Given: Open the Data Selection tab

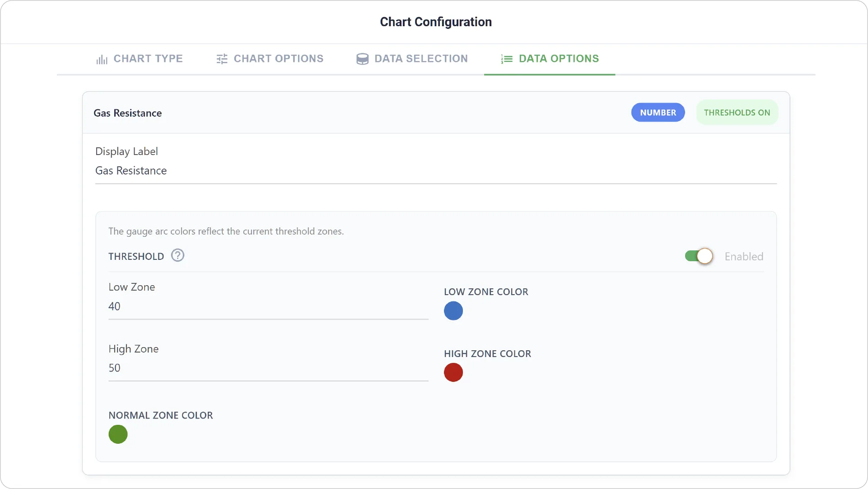Looking at the screenshot, I should pyautogui.click(x=412, y=59).
